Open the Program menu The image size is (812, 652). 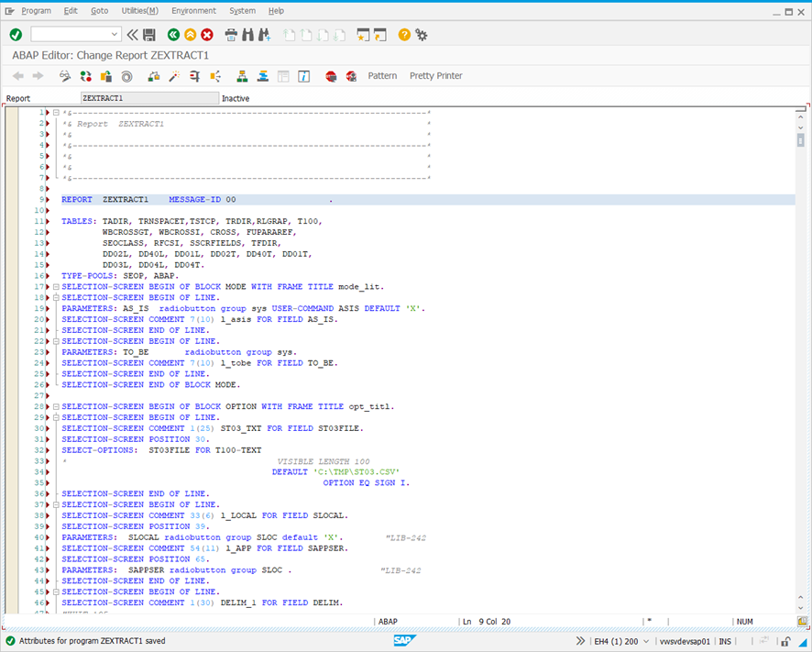[x=37, y=10]
